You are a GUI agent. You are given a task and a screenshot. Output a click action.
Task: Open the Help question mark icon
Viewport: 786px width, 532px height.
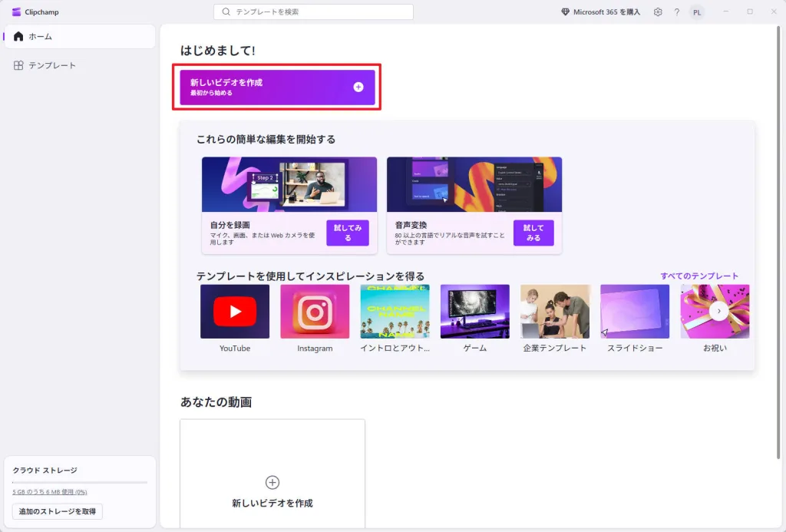[677, 12]
